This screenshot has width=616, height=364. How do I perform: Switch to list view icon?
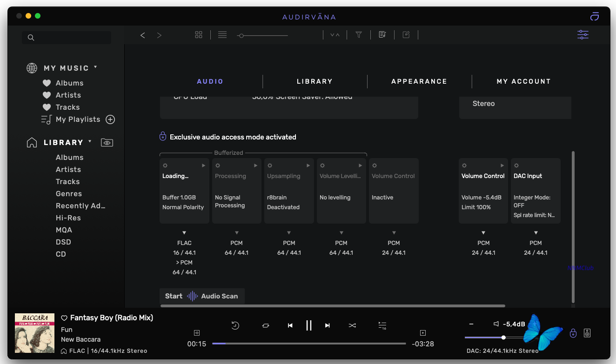tap(222, 35)
